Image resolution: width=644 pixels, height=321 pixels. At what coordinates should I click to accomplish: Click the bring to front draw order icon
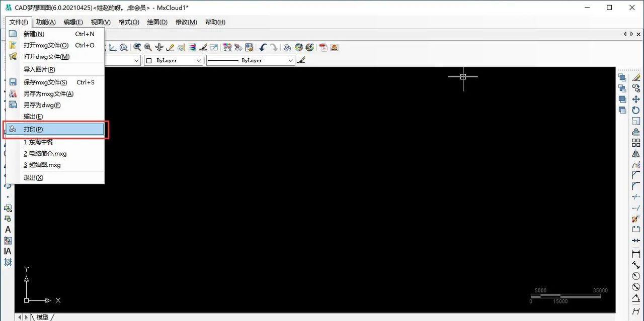click(622, 77)
